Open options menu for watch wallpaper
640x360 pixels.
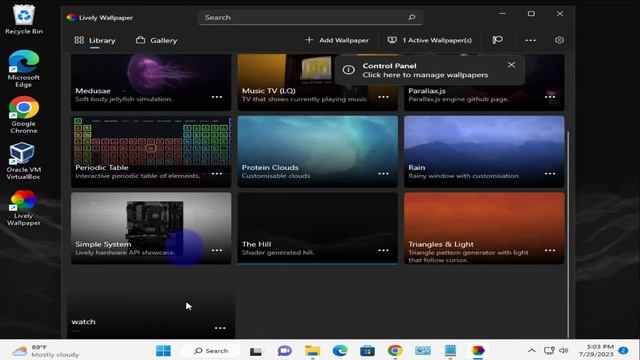point(220,328)
